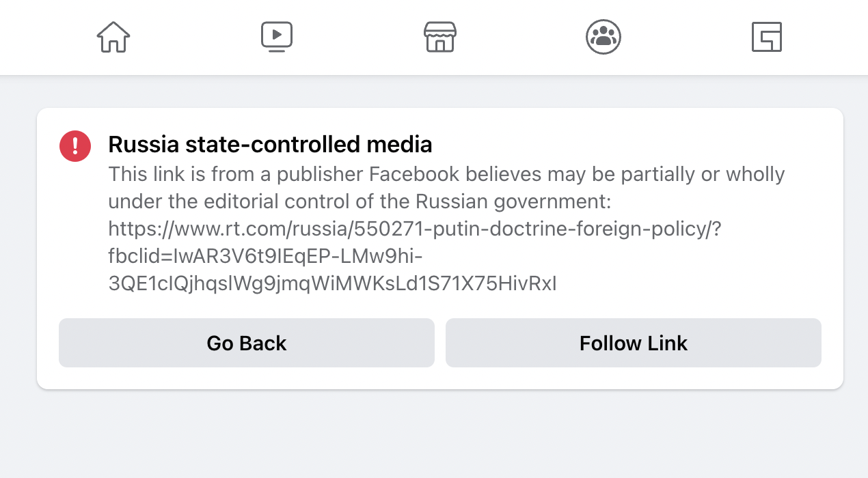Click the line starting with "fbclid=IwAR3V6t9IEqEP"

266,257
